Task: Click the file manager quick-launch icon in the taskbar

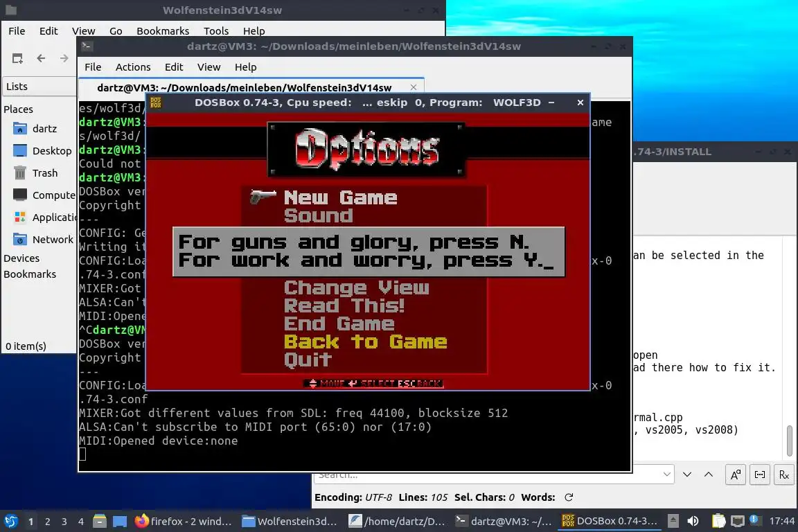Action: (100, 521)
